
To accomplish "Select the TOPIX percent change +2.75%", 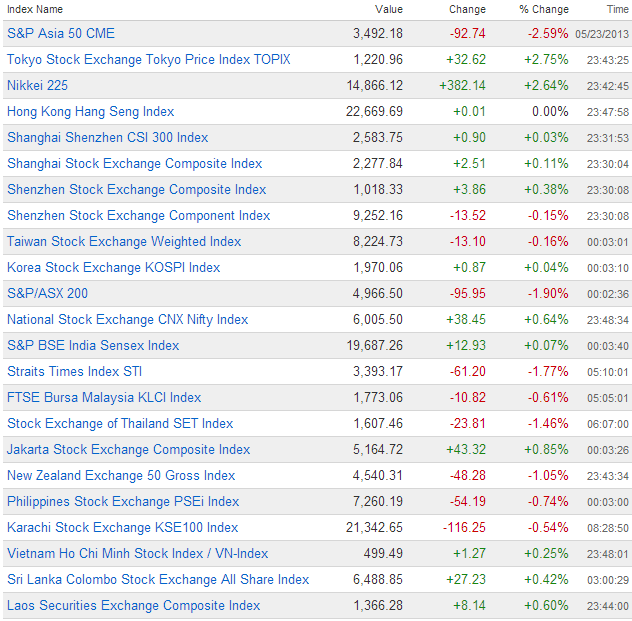I will (x=547, y=60).
